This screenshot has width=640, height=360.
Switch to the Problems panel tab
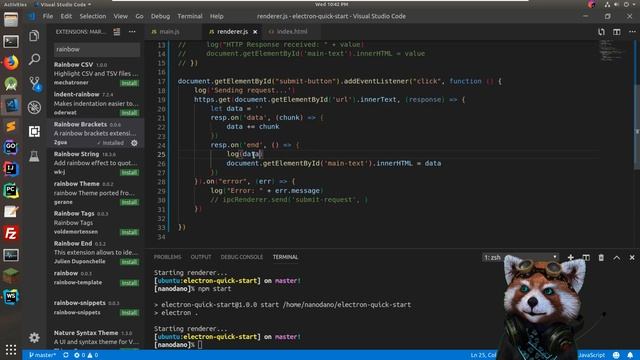click(x=167, y=257)
